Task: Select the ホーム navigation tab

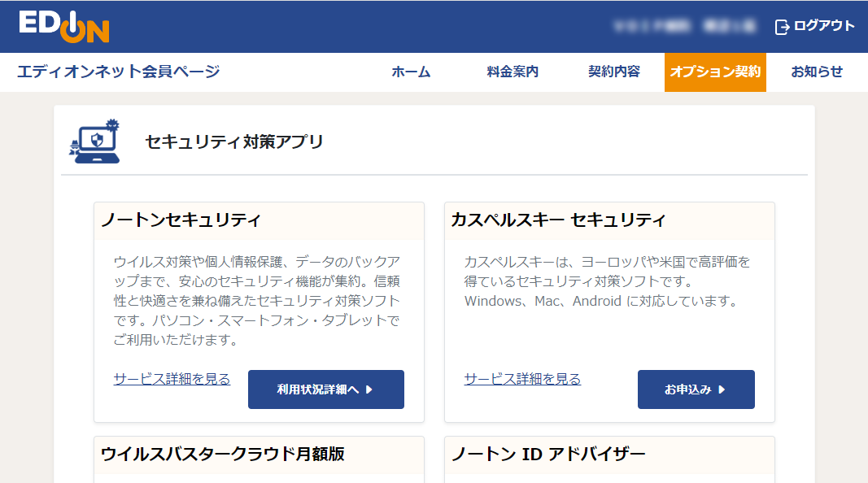Action: point(412,72)
